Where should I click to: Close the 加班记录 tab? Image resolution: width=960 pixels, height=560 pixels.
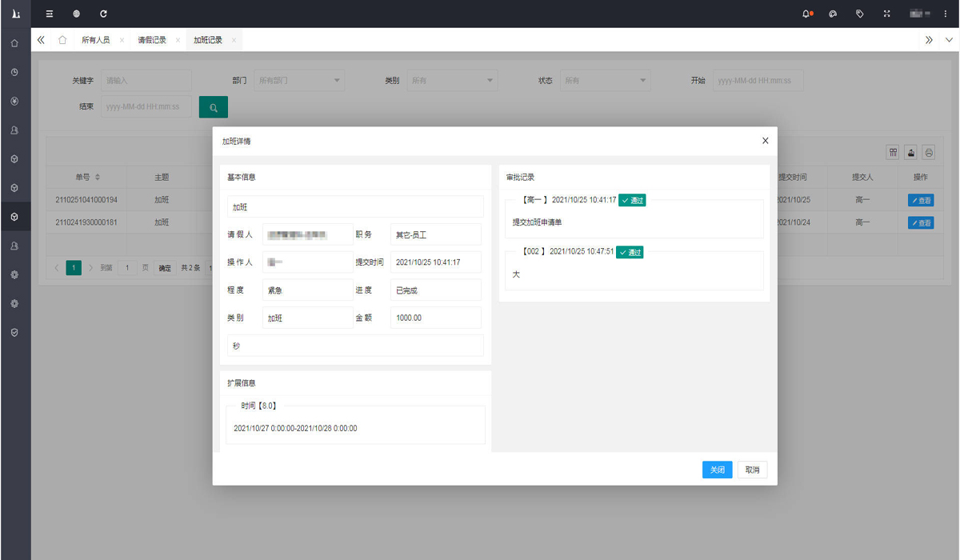point(234,40)
